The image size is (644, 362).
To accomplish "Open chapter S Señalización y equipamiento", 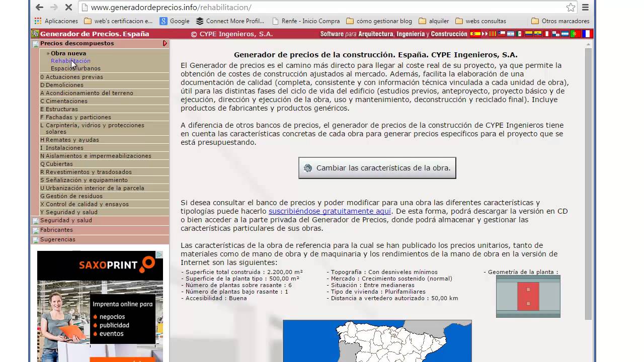I will [x=104, y=180].
